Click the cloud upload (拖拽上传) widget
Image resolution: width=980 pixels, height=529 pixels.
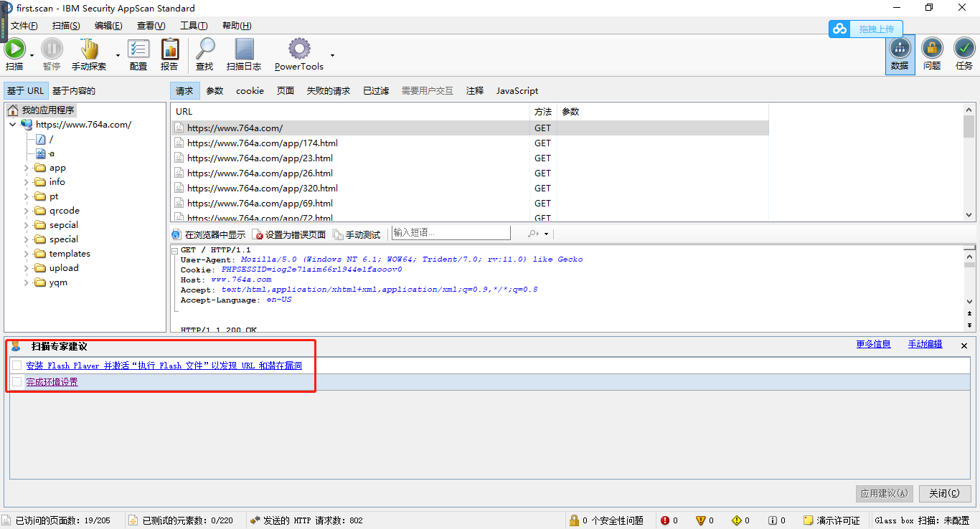pos(865,29)
